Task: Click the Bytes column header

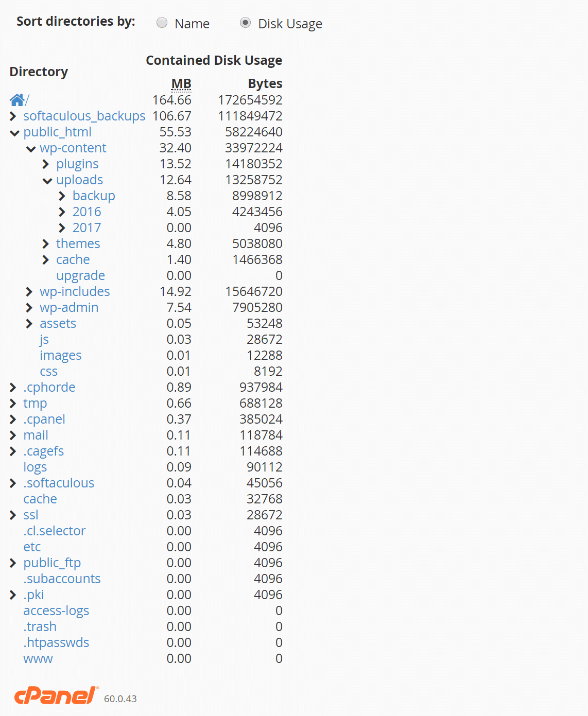Action: pyautogui.click(x=265, y=83)
